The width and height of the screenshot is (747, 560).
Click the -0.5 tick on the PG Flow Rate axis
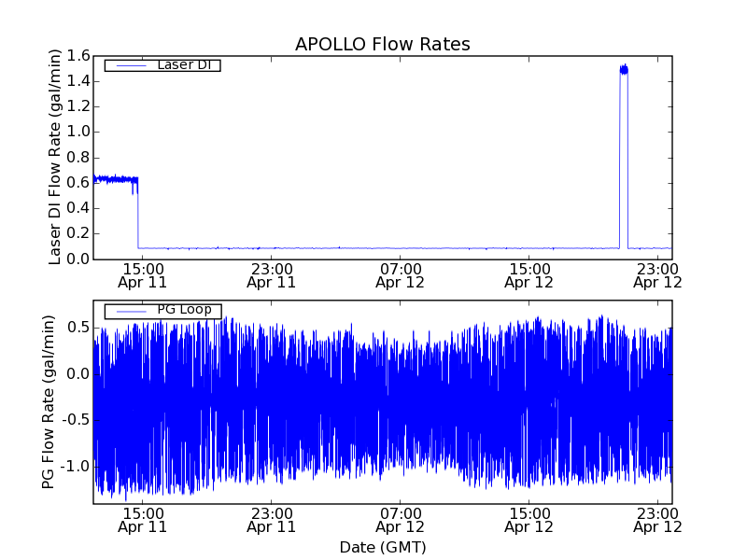tap(76, 420)
